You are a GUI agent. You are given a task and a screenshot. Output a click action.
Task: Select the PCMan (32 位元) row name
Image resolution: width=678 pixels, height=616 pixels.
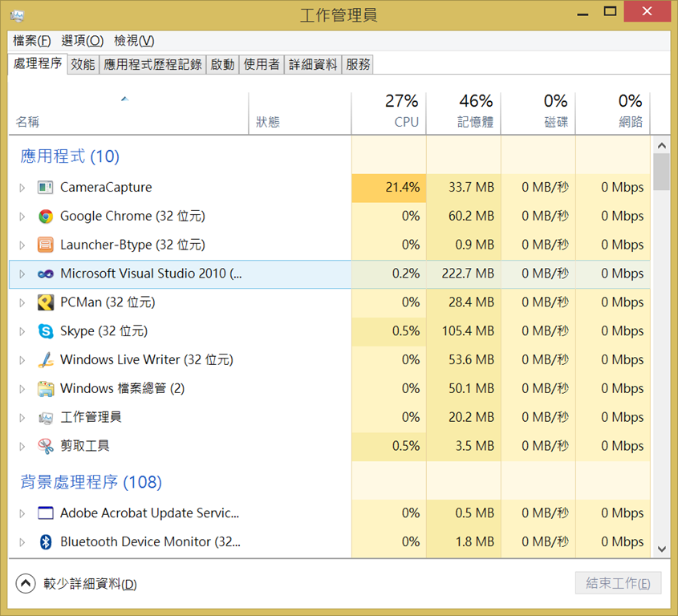108,302
